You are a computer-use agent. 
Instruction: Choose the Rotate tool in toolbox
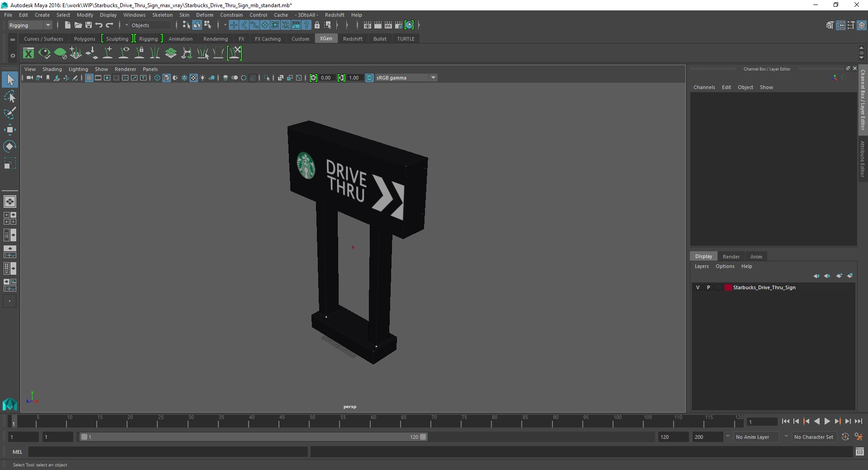(10, 146)
